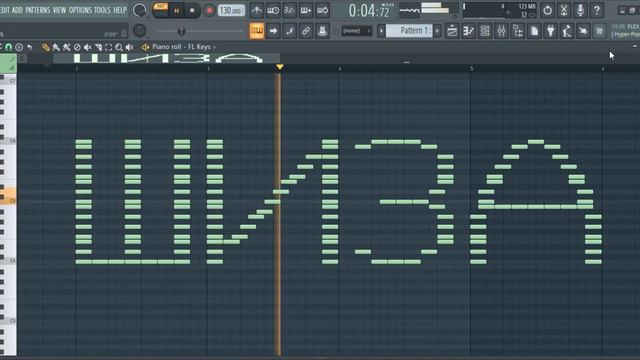640x360 pixels.
Task: Toggle overdub recording icon
Action: pyautogui.click(x=306, y=10)
